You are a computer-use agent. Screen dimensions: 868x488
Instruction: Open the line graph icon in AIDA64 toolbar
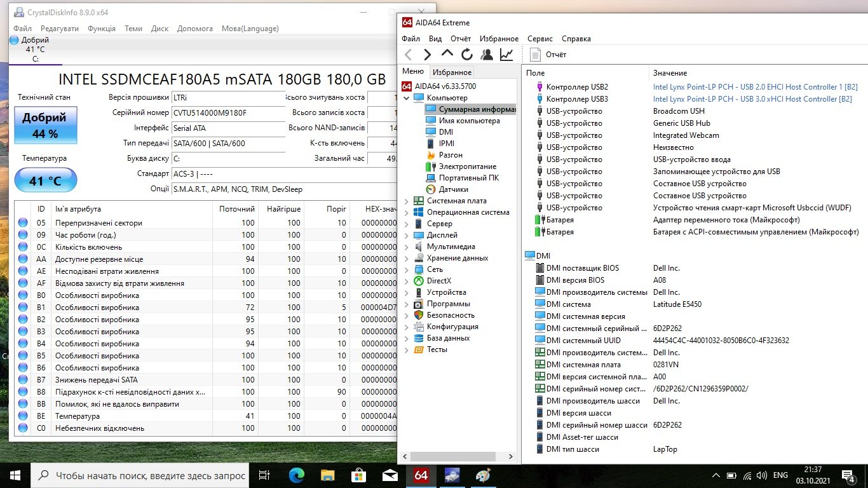[506, 55]
